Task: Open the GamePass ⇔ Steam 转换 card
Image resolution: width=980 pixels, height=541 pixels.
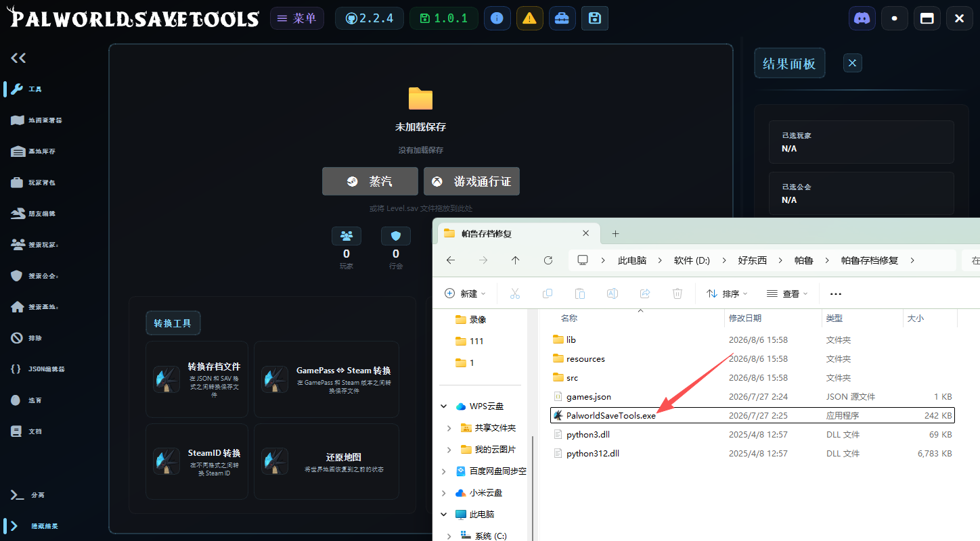Action: 326,379
